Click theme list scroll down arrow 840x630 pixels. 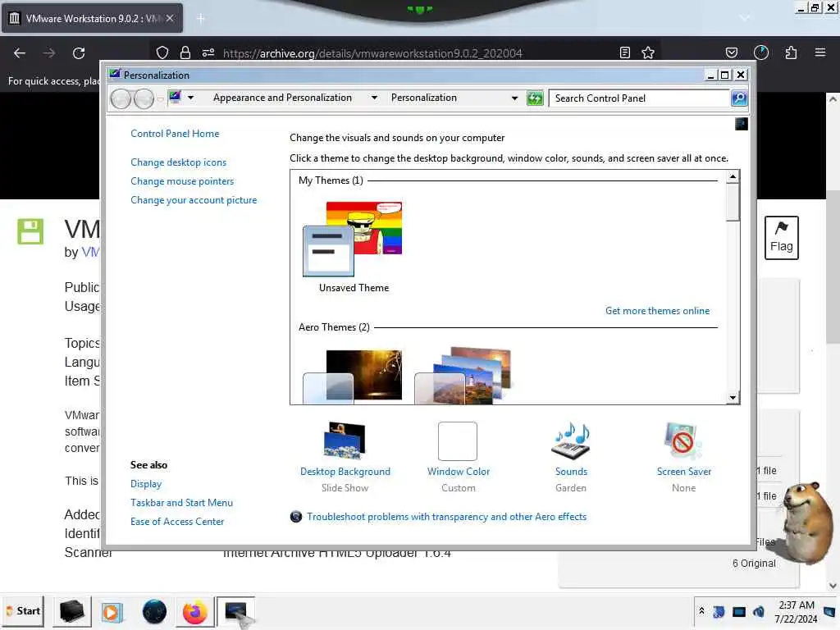pyautogui.click(x=733, y=398)
